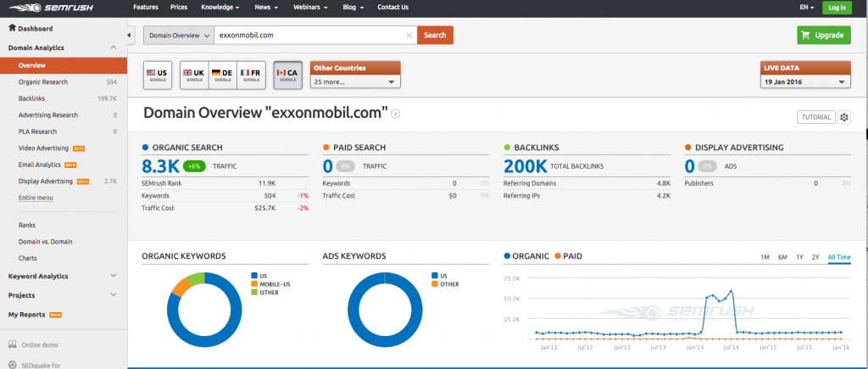Toggle PAID series in chart legend
This screenshot has width=868, height=369.
click(568, 256)
